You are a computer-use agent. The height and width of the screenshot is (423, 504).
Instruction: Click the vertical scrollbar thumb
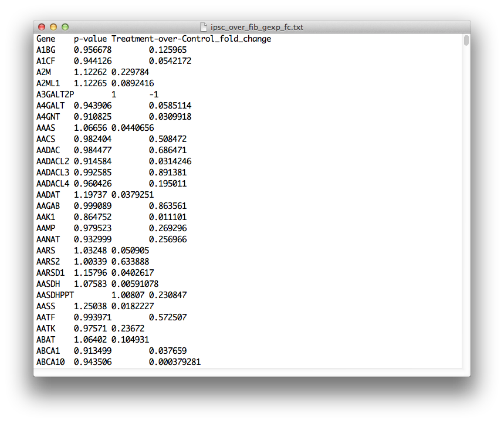pyautogui.click(x=466, y=40)
